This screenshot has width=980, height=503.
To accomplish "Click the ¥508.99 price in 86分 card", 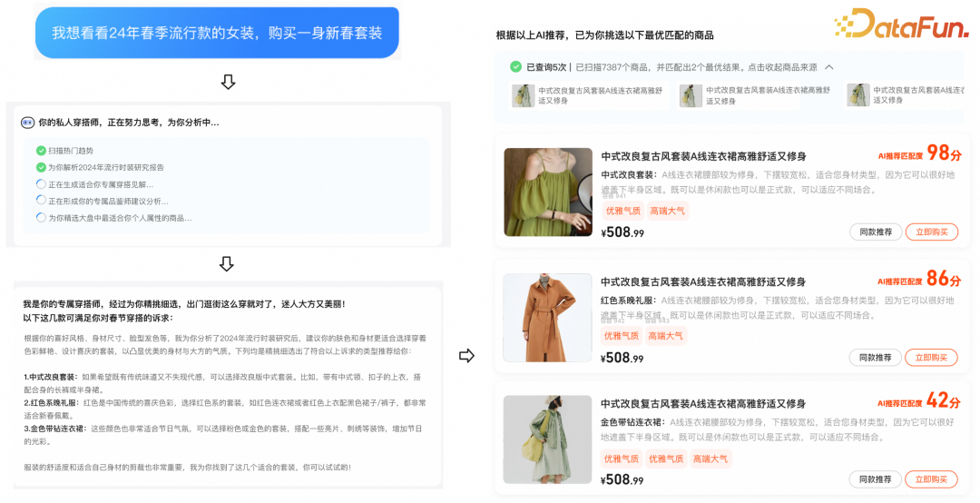I will [x=622, y=358].
